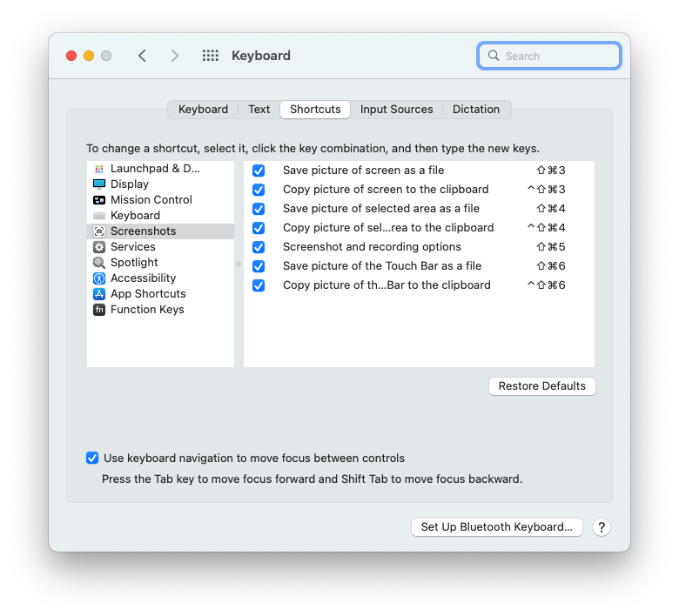Click the ^⇧⌘3 key combination
The height and width of the screenshot is (616, 679).
[x=546, y=190]
